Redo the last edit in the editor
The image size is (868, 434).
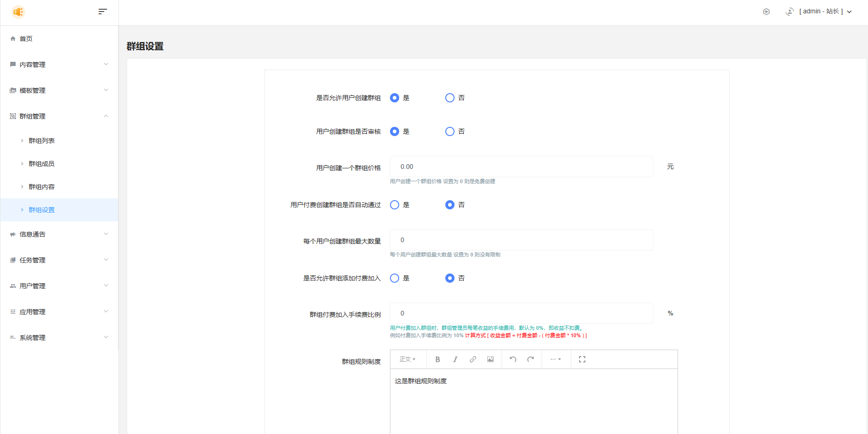[531, 359]
